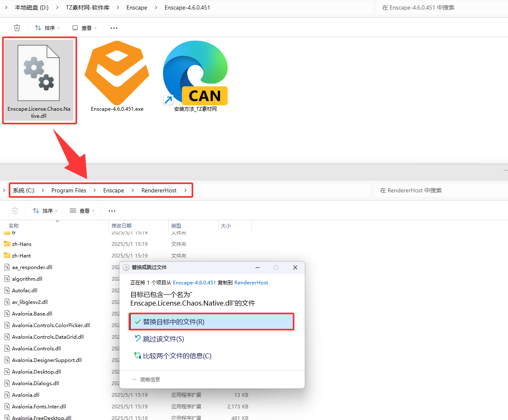The width and height of the screenshot is (508, 420).
Task: Collapse 简略信息 details in dialog
Action: click(x=146, y=379)
